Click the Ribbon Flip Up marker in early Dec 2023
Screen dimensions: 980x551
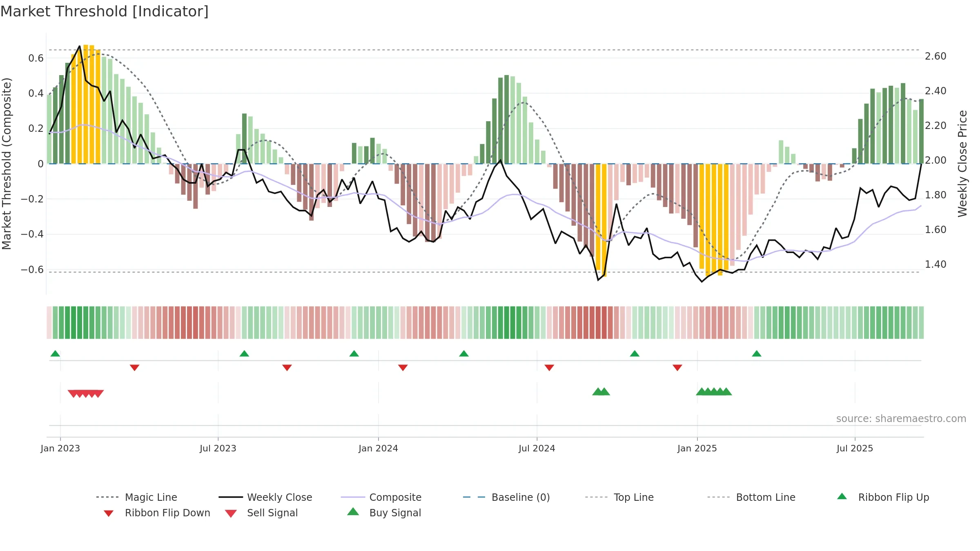[x=354, y=353]
